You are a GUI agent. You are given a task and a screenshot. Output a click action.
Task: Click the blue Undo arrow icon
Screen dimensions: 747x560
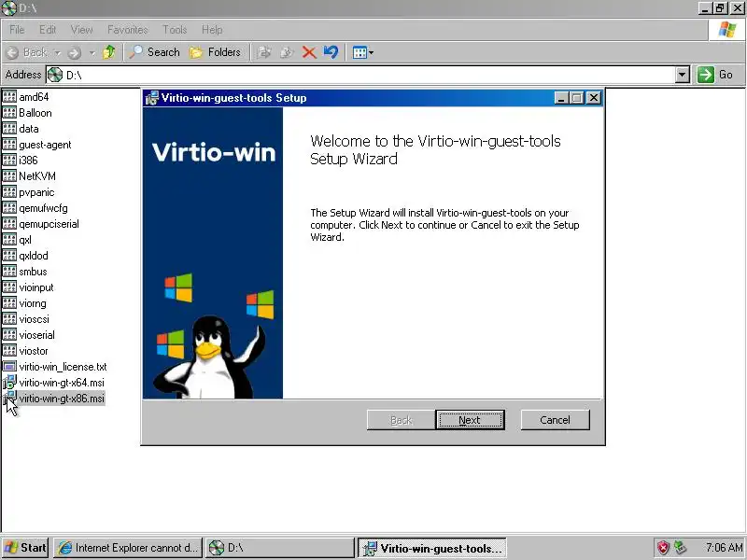(331, 52)
